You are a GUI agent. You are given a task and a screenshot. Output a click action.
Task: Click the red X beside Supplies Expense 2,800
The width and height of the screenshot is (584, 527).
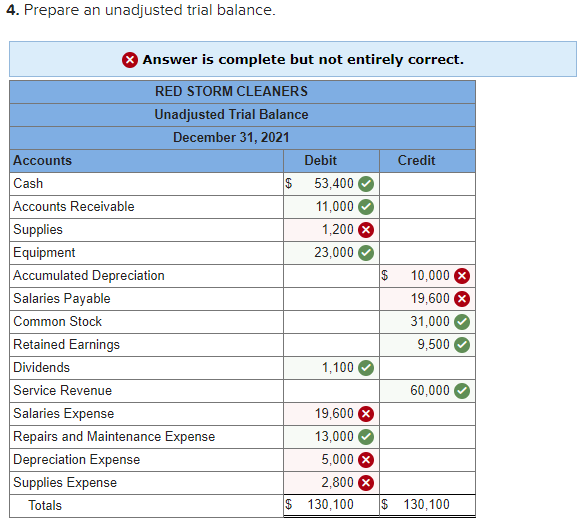pos(366,483)
